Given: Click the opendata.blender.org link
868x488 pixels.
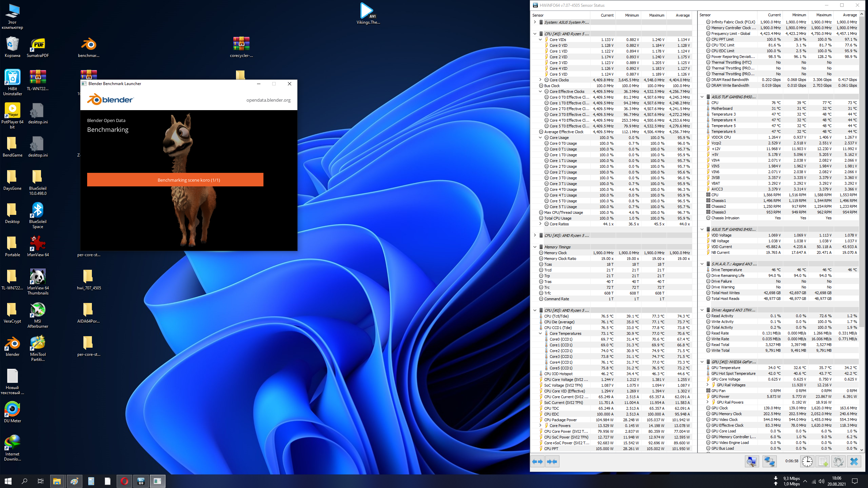Looking at the screenshot, I should coord(268,100).
